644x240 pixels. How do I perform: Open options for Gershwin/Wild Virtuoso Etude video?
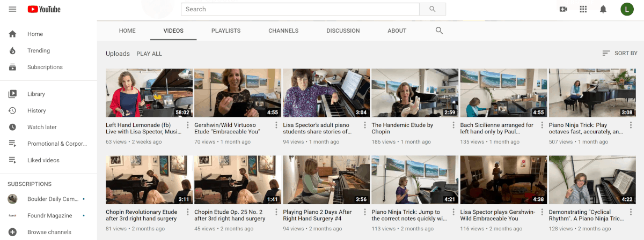[276, 125]
